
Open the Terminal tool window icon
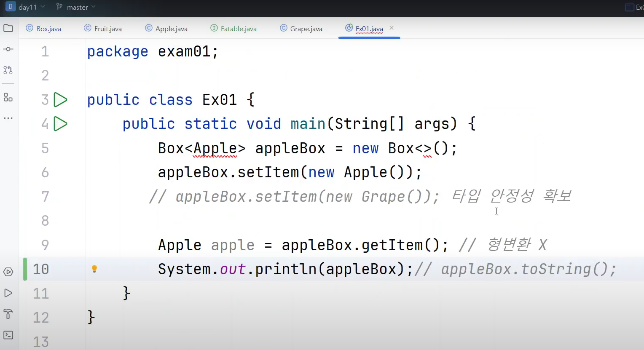coord(8,335)
